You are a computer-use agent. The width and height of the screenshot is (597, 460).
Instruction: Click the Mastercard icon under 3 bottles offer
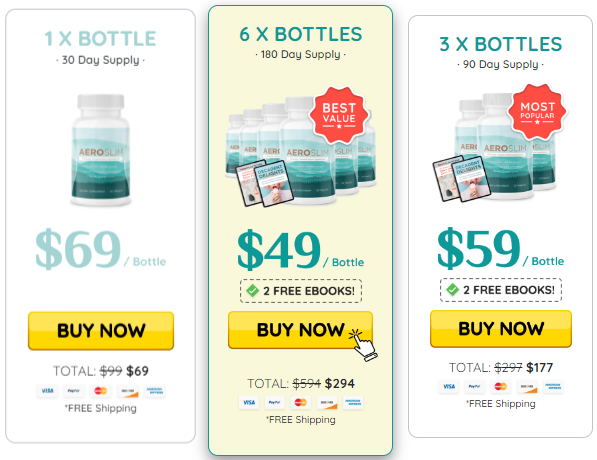(x=501, y=387)
